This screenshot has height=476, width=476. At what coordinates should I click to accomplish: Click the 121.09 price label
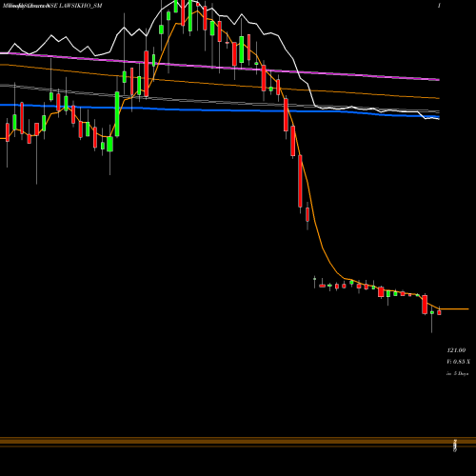456,350
